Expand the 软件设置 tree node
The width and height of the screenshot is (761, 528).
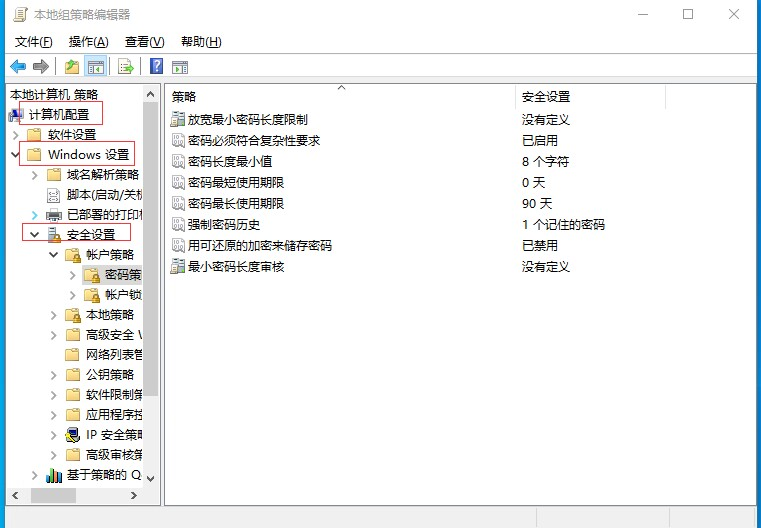coord(15,135)
